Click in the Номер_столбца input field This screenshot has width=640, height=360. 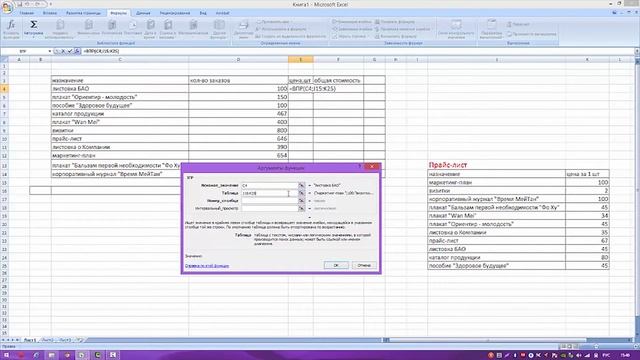(x=269, y=201)
